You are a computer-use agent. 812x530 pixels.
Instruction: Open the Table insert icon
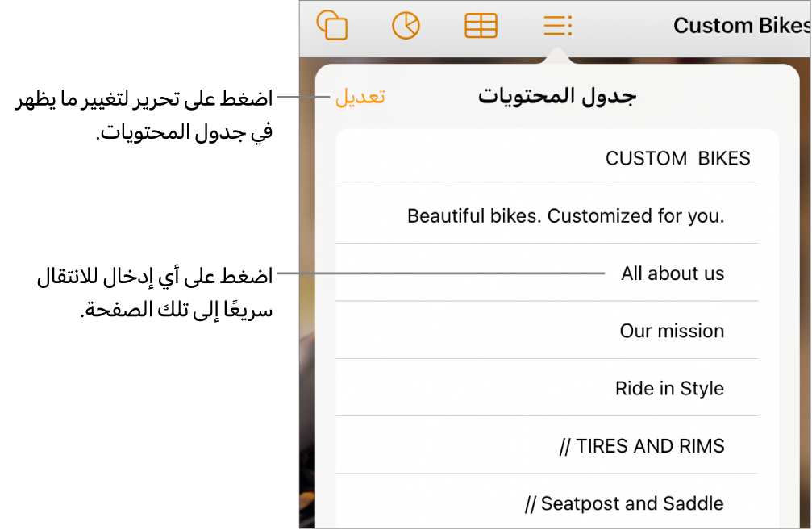pos(481,25)
